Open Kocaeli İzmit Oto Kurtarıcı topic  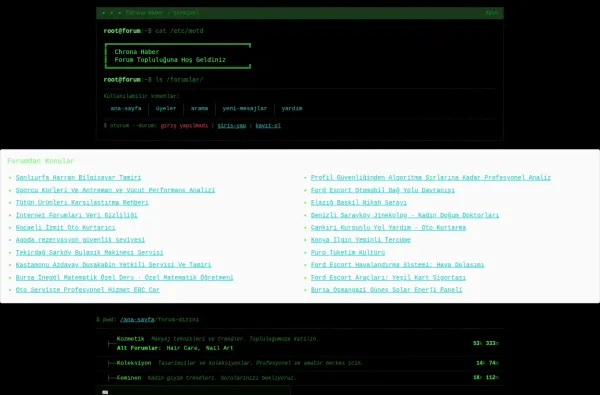(x=65, y=227)
